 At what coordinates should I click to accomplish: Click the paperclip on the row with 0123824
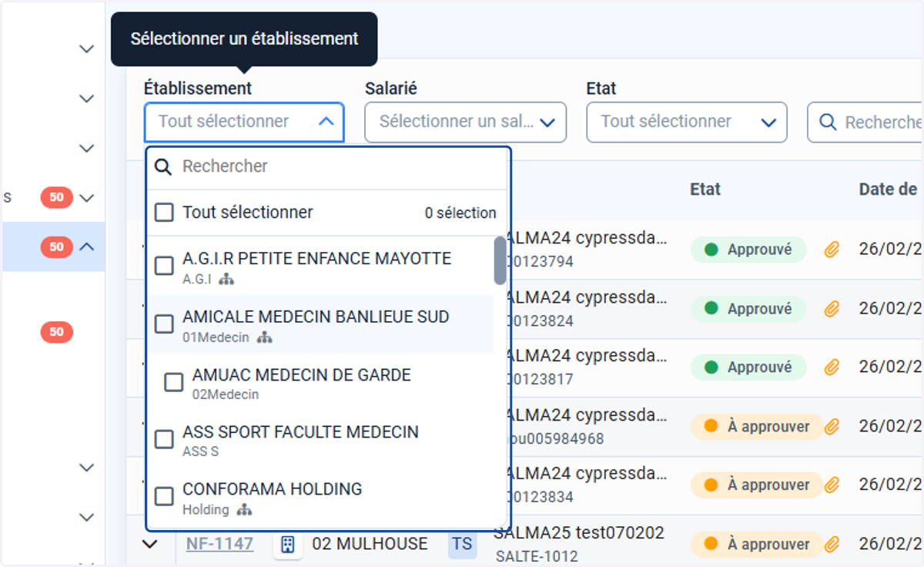click(832, 309)
